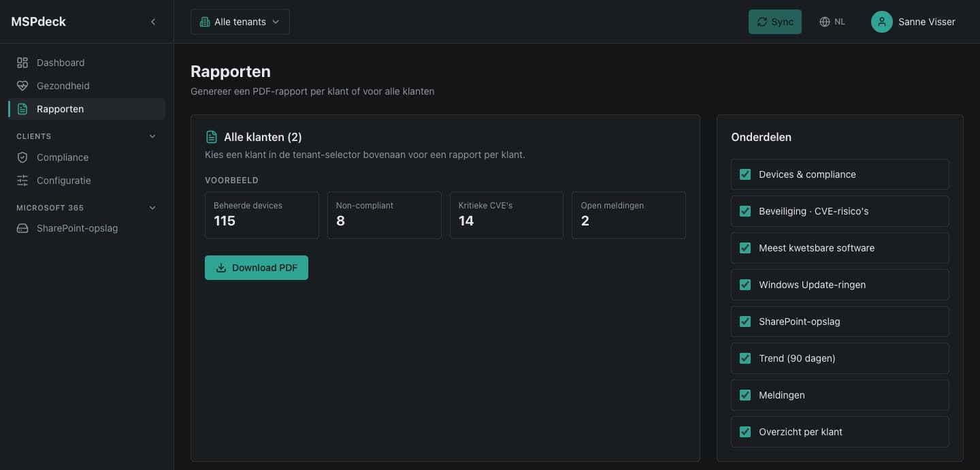Viewport: 980px width, 470px height.
Task: Click the Download PDF button
Action: tap(257, 268)
